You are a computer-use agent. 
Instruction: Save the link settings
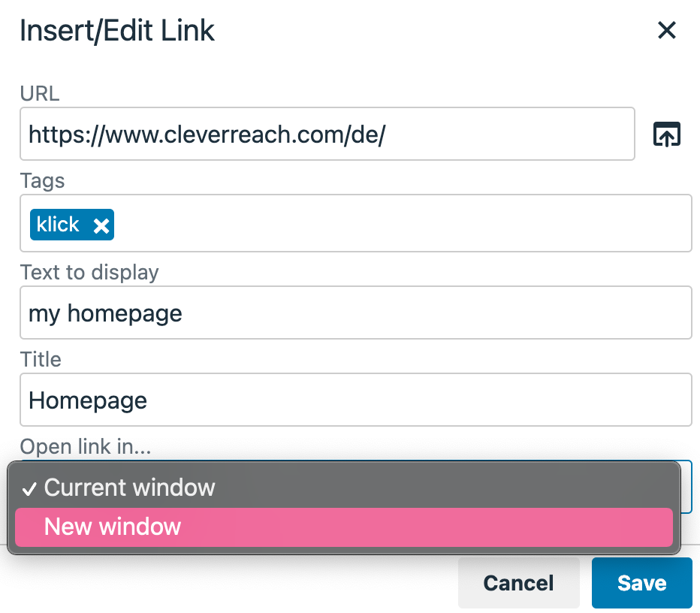(641, 583)
